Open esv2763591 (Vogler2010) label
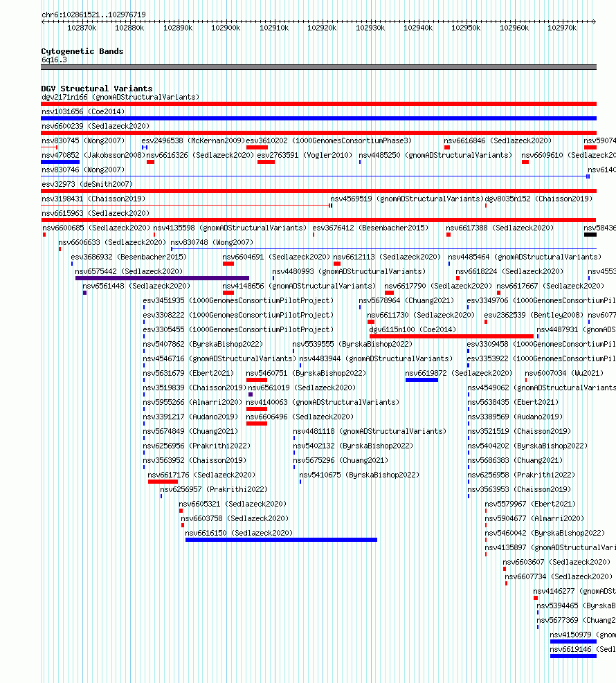616x683 pixels. (x=305, y=155)
